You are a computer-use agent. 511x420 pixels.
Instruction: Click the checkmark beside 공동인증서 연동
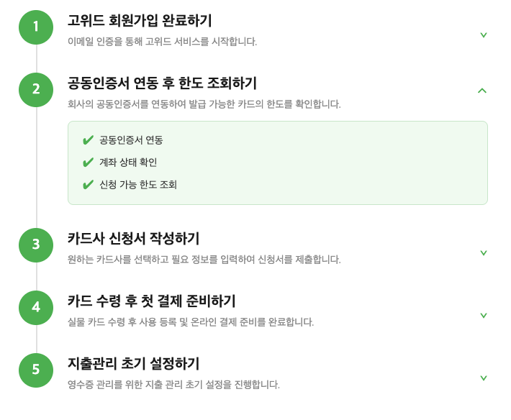click(x=88, y=140)
